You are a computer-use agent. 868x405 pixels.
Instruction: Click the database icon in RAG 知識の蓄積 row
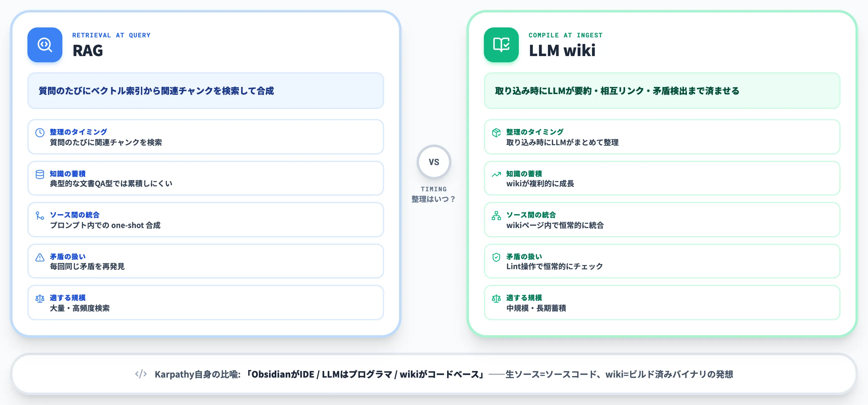tap(40, 174)
